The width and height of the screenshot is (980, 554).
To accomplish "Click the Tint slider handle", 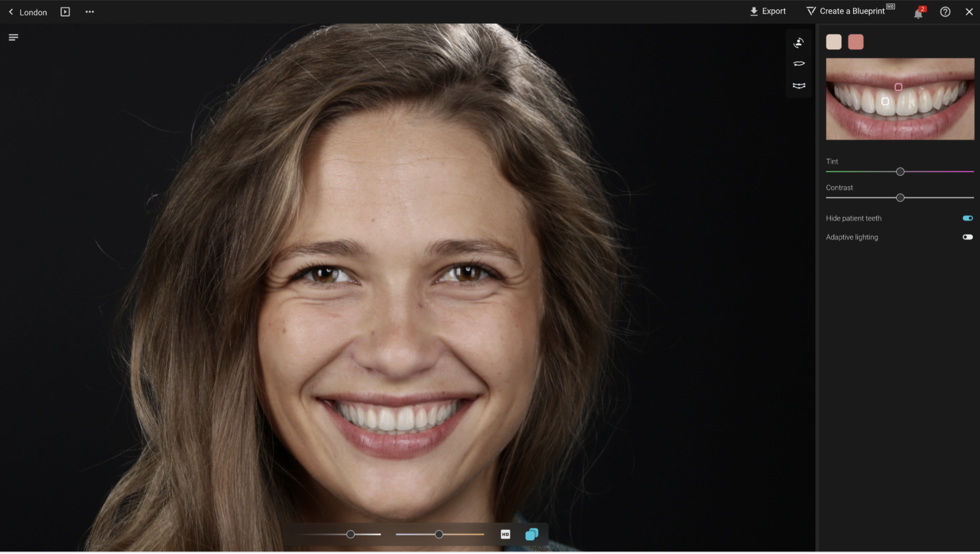I will pyautogui.click(x=900, y=172).
